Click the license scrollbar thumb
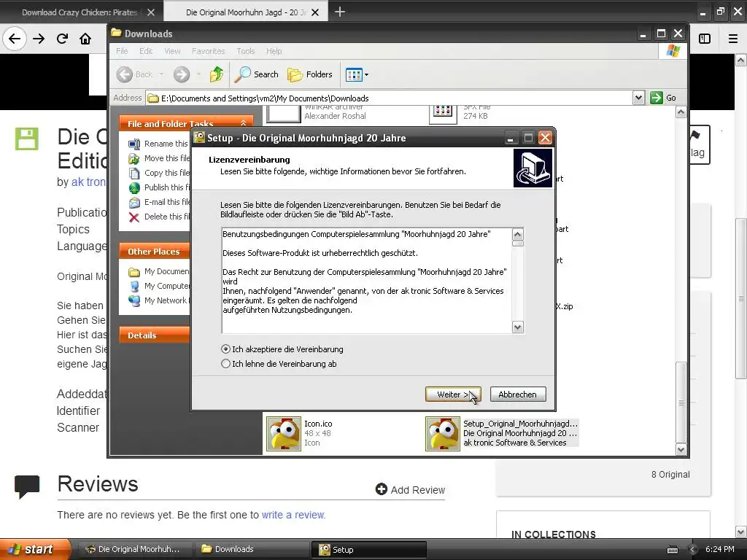 coord(518,244)
